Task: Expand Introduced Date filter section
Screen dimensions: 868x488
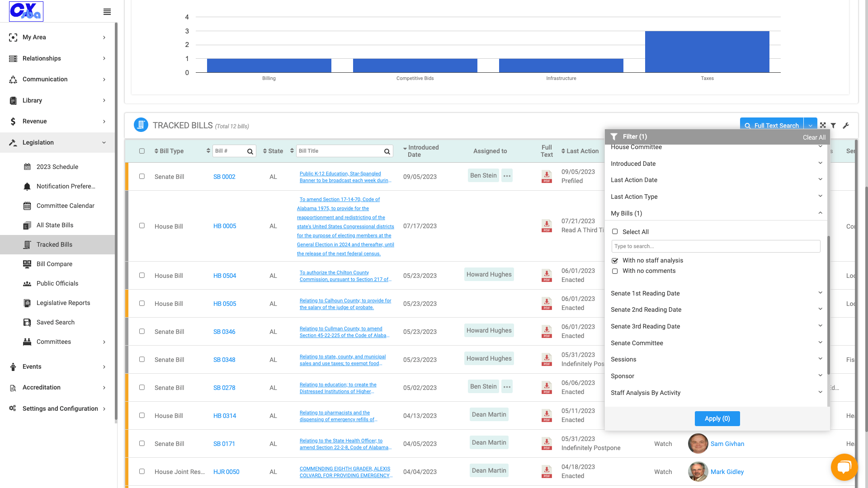Action: point(716,164)
